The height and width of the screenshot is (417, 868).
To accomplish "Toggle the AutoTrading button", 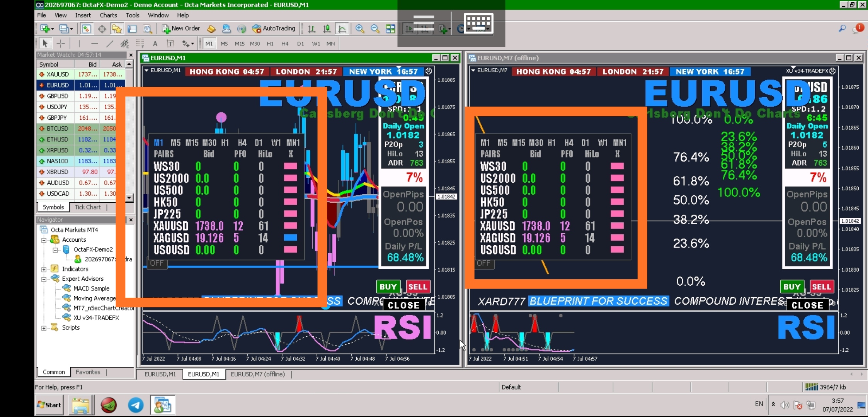I will coord(274,29).
